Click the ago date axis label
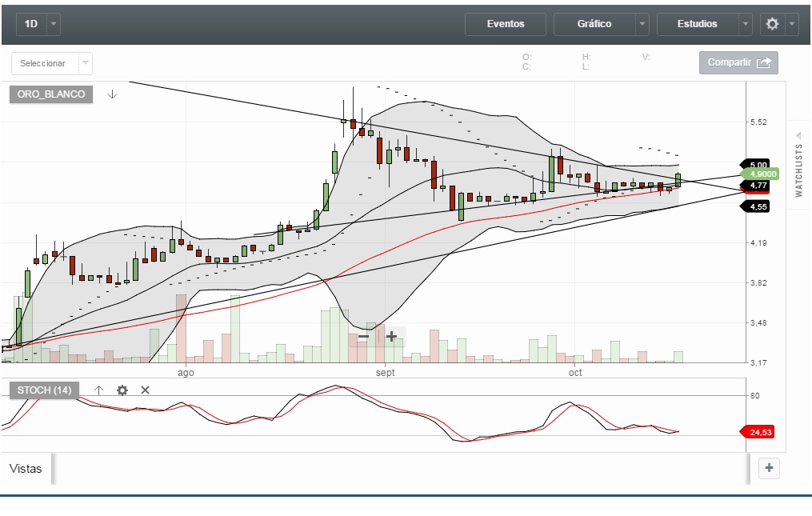The image size is (812, 516). 186,373
